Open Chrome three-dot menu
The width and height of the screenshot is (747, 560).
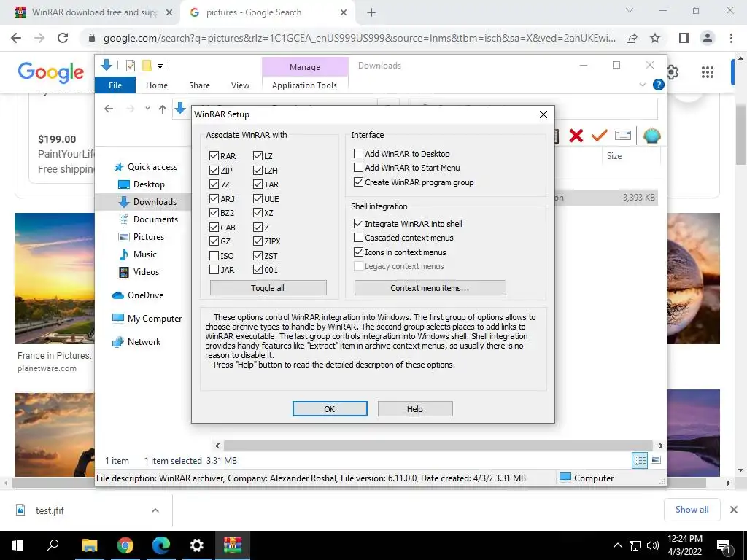point(731,38)
